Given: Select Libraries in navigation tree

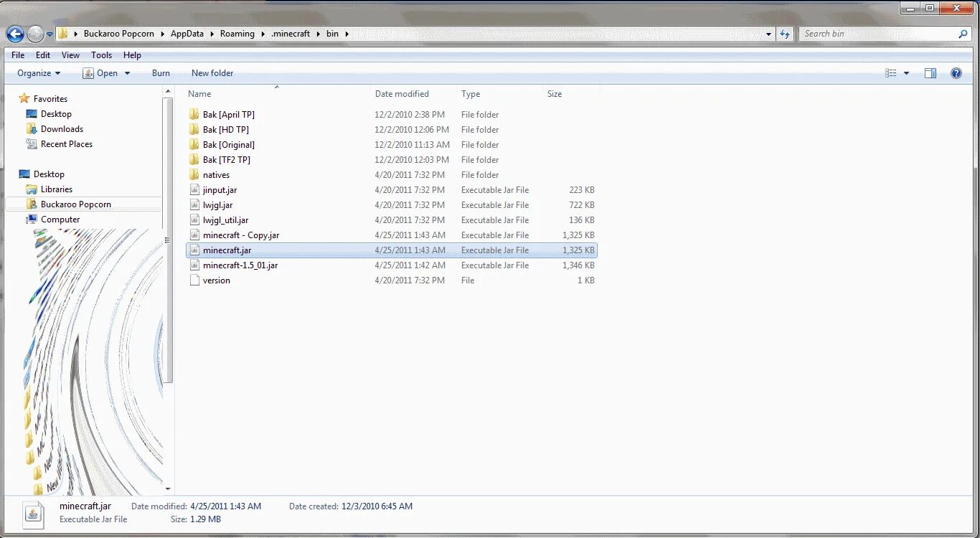Looking at the screenshot, I should 57,189.
